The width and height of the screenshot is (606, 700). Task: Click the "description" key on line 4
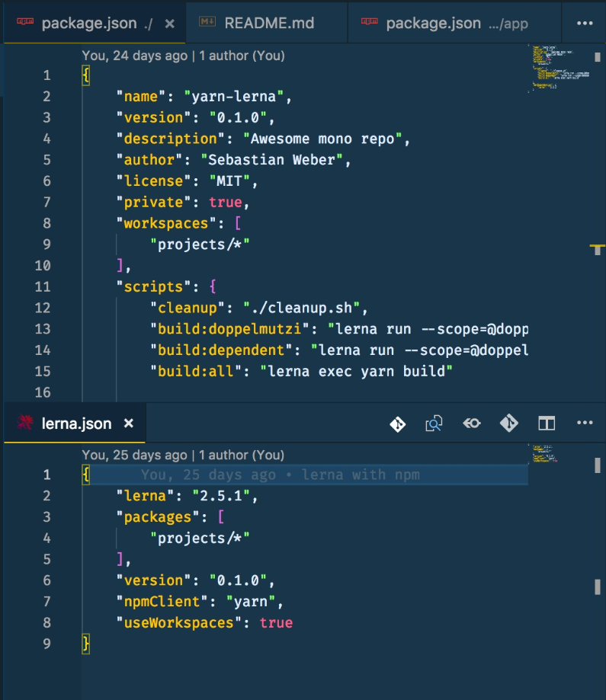[x=170, y=139]
